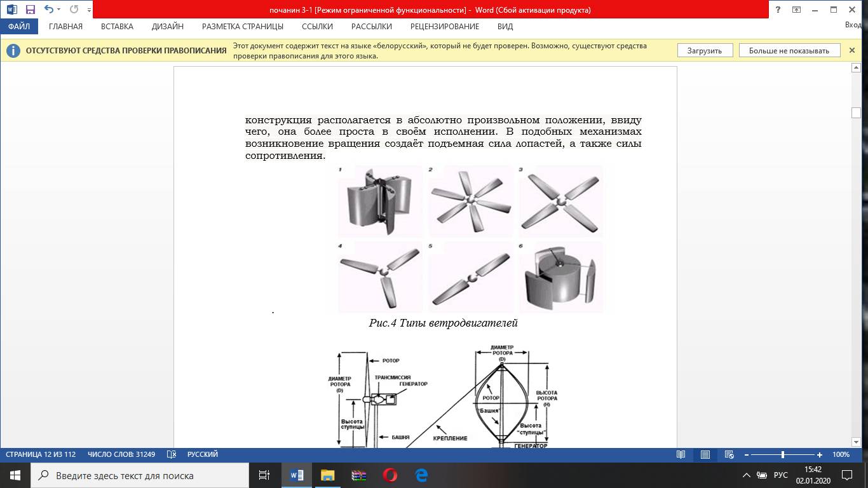
Task: Switch to Web Layout view
Action: 729,454
